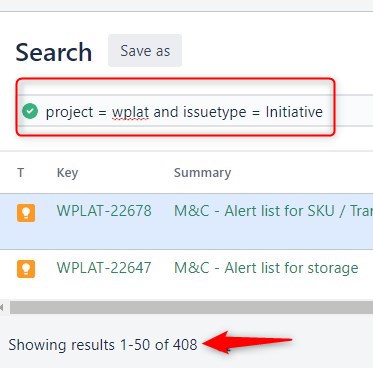This screenshot has height=368, width=373.
Task: Click the Showing results 1-50 of 408 text
Action: click(x=103, y=345)
